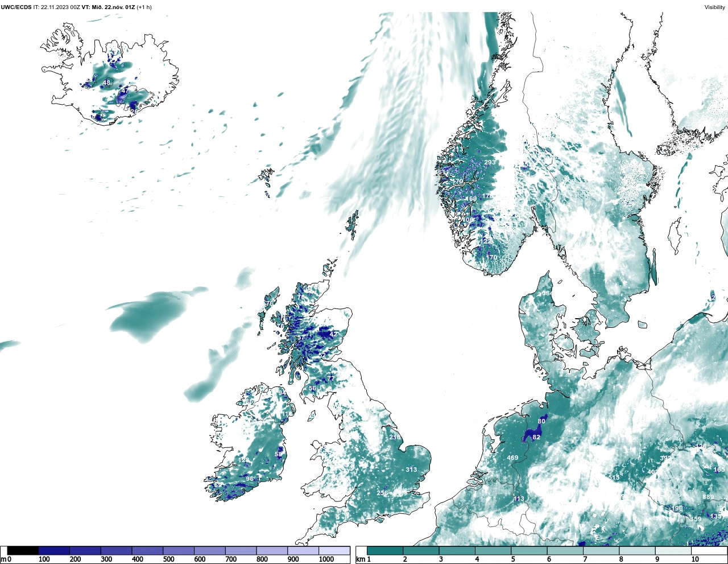Image resolution: width=728 pixels, height=564 pixels.
Task: Click the '236' value over southern England
Action: 382,493
